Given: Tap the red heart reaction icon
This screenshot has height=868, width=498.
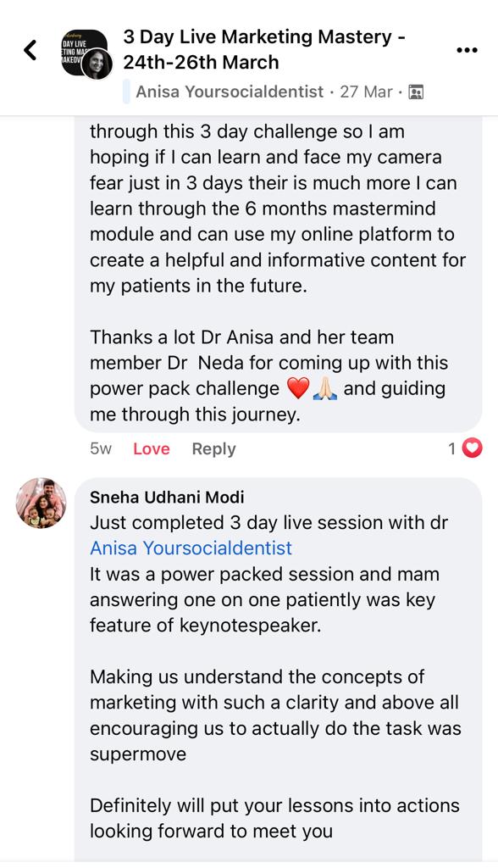Looking at the screenshot, I should click(472, 448).
